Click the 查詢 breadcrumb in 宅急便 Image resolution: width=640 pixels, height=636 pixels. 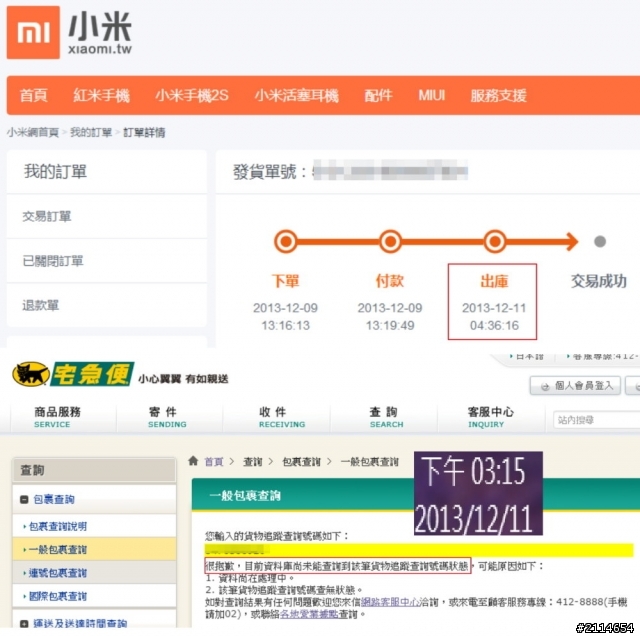pos(253,462)
